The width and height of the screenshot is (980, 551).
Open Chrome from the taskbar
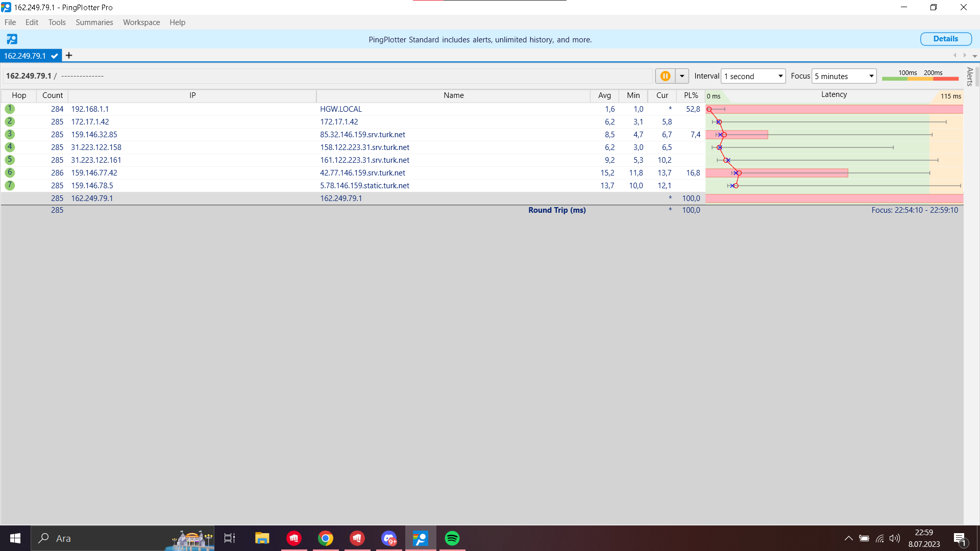click(x=326, y=538)
